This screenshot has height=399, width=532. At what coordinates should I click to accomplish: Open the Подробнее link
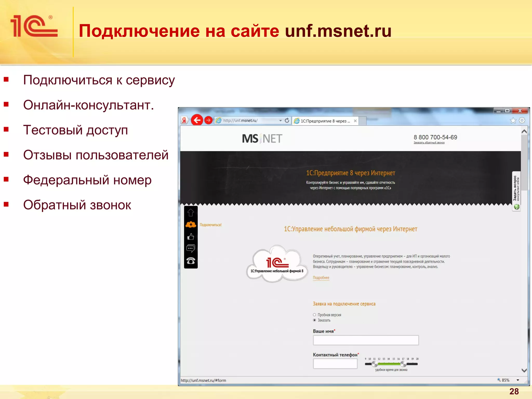(x=321, y=278)
